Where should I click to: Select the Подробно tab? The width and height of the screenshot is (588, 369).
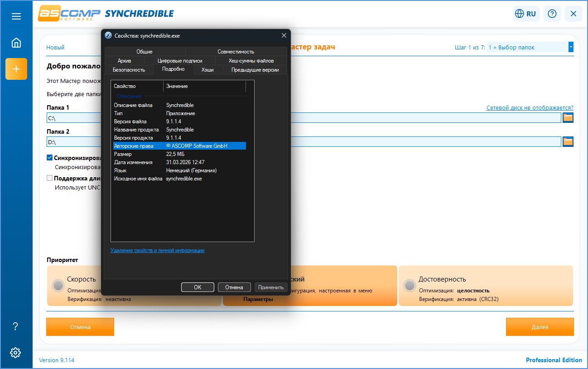[174, 69]
